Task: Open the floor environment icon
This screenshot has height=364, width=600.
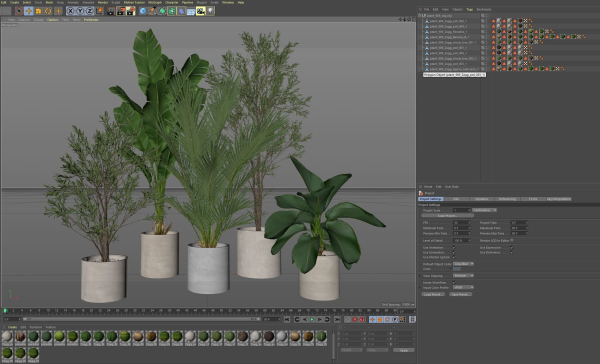Action: (191, 11)
